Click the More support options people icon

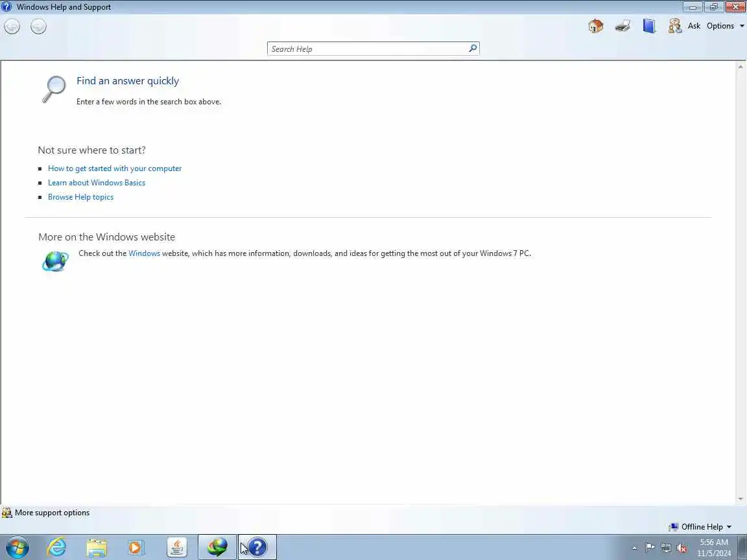[x=6, y=513]
